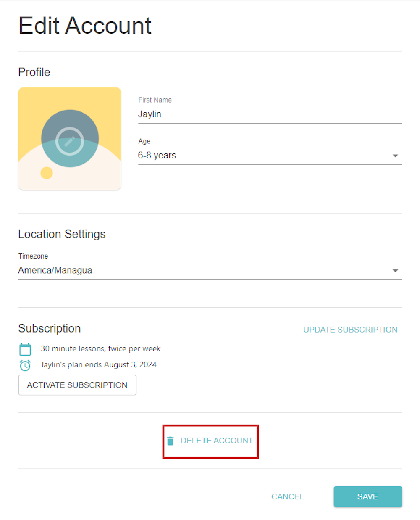Select the '6-8 years' age value
This screenshot has height=520, width=420.
point(157,156)
